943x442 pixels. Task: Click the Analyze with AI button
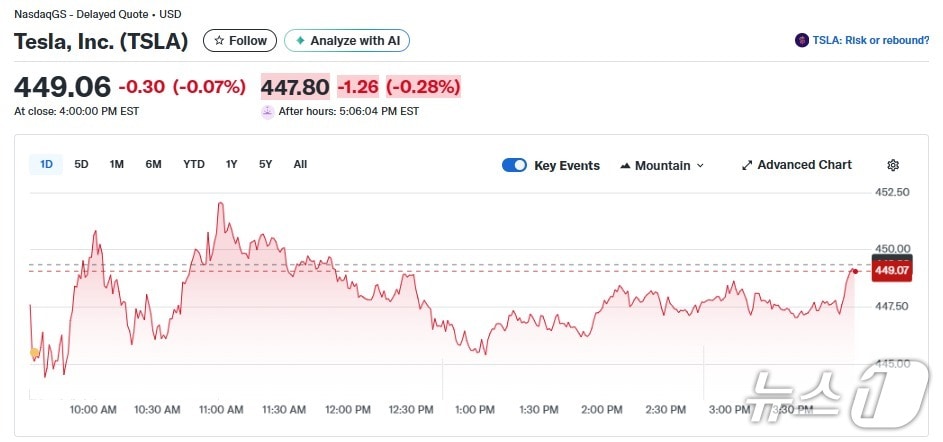pyautogui.click(x=347, y=41)
